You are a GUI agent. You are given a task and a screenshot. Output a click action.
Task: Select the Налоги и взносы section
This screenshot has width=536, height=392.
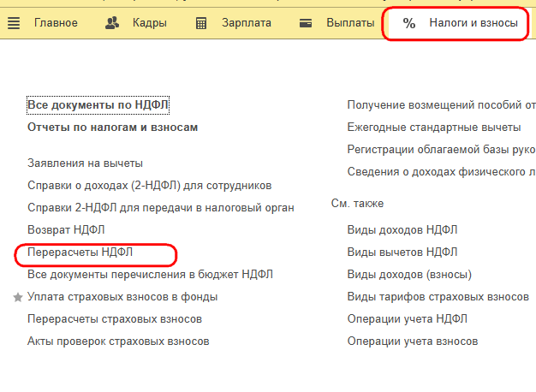pyautogui.click(x=473, y=23)
